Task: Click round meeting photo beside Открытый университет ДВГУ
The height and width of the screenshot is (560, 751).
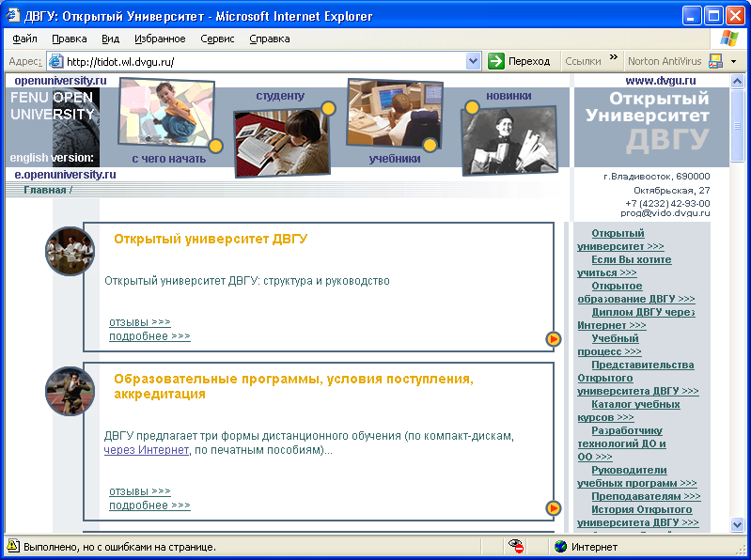Action: (x=70, y=251)
